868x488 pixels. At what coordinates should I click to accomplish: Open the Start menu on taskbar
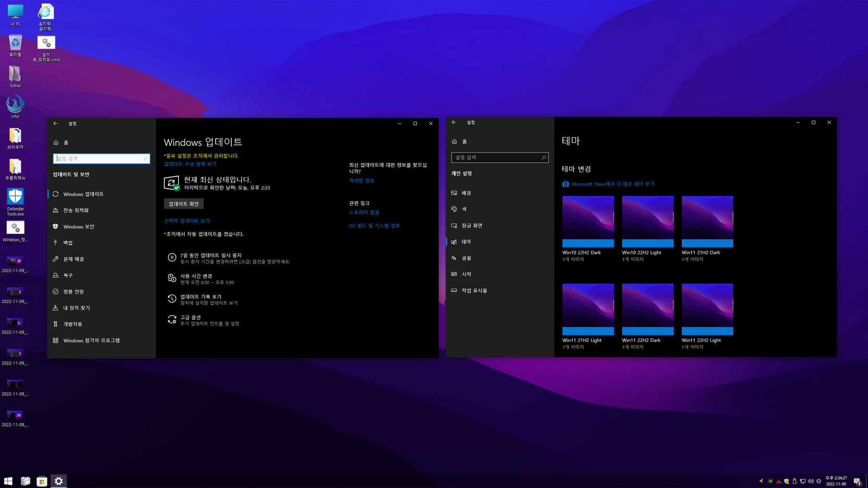tap(8, 481)
